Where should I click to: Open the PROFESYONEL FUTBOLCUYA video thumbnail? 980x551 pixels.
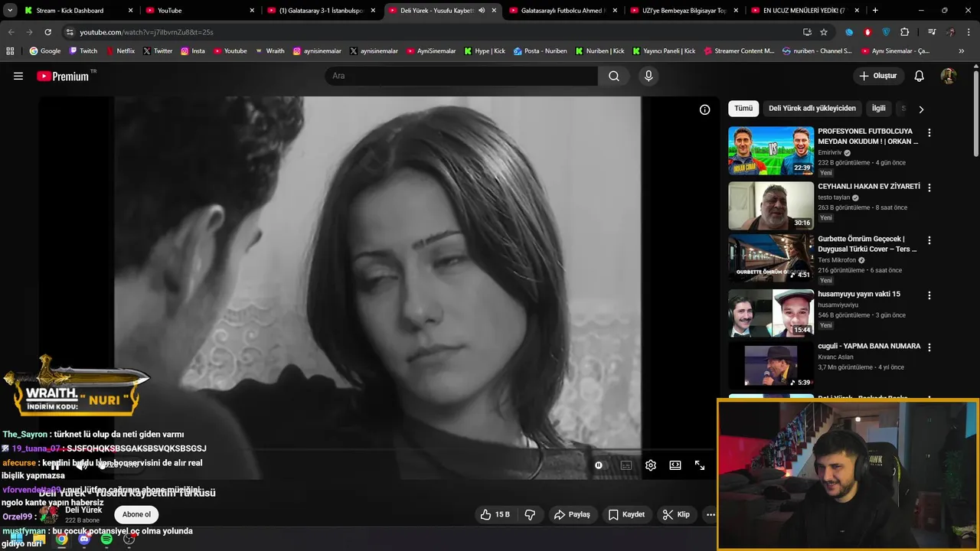point(771,151)
